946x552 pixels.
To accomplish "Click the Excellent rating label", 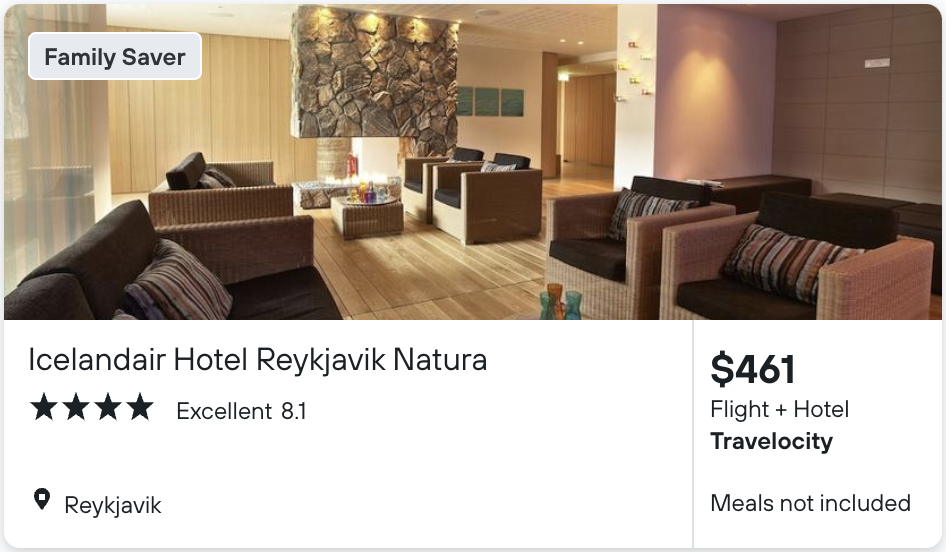I will click(224, 411).
